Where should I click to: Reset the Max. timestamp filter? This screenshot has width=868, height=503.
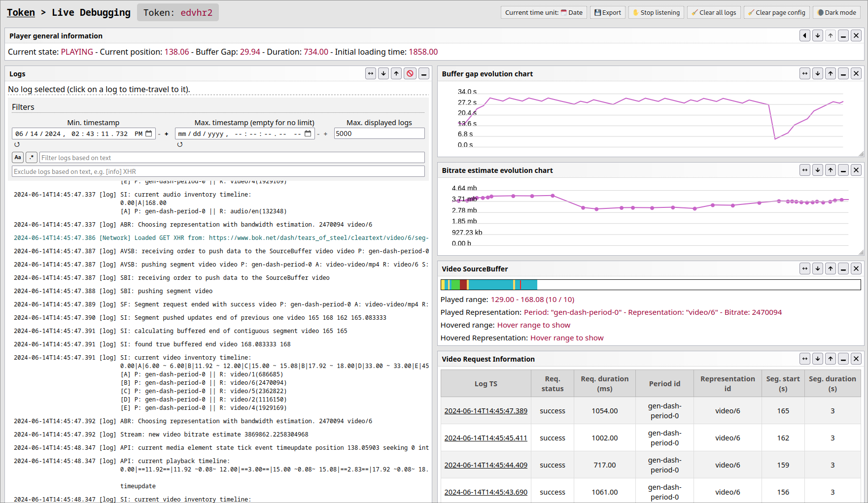tap(180, 144)
